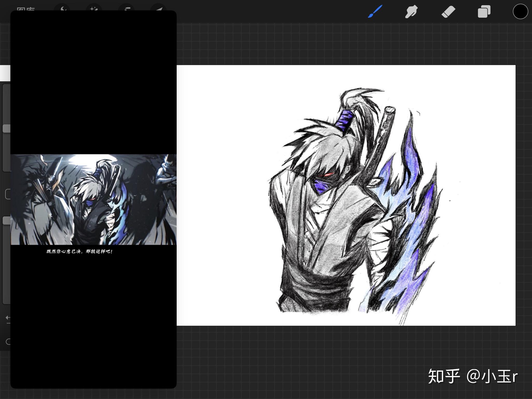
Task: Open the black active color swatch
Action: point(520,12)
